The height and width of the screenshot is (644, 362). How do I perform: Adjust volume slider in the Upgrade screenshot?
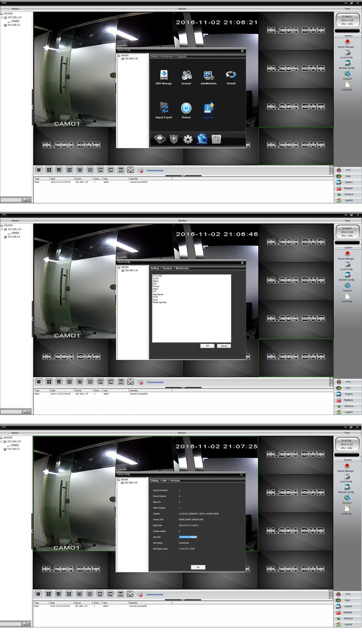155,171
